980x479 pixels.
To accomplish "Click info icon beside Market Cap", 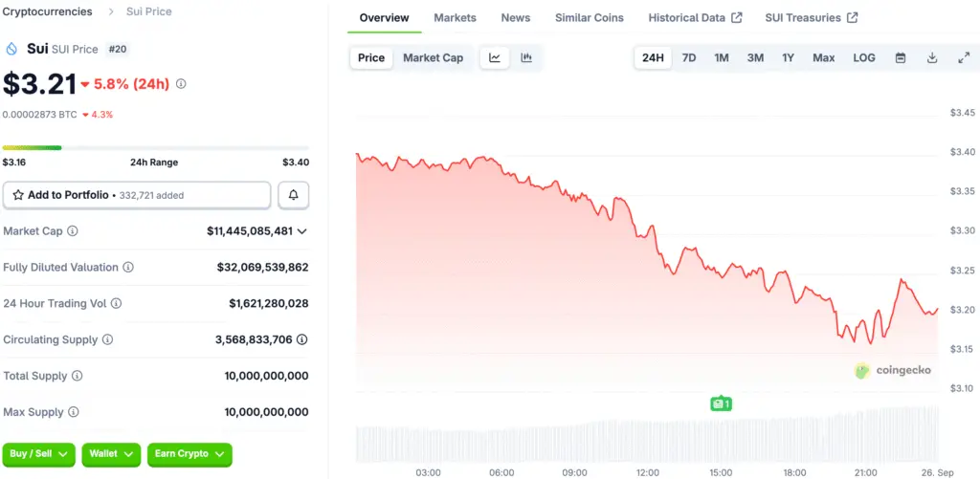I will tap(73, 231).
